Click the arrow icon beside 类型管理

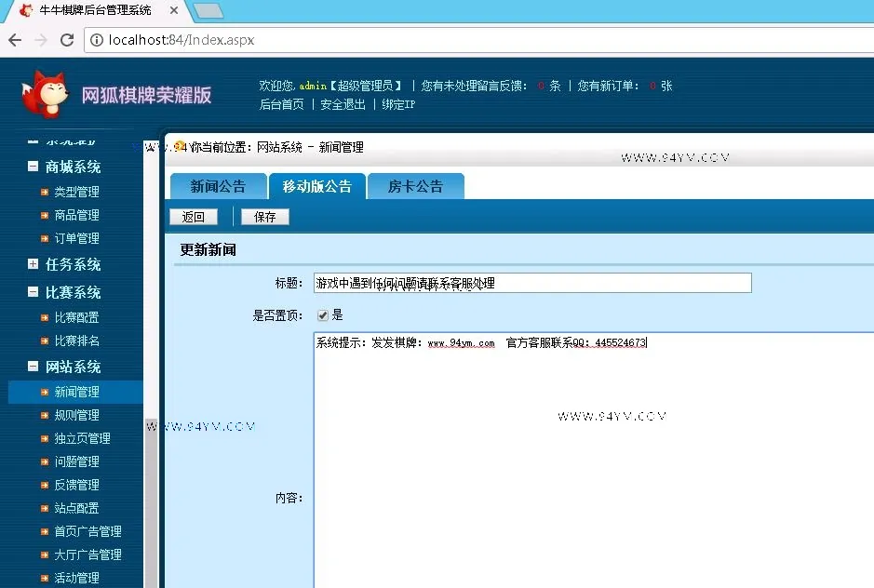[x=45, y=192]
